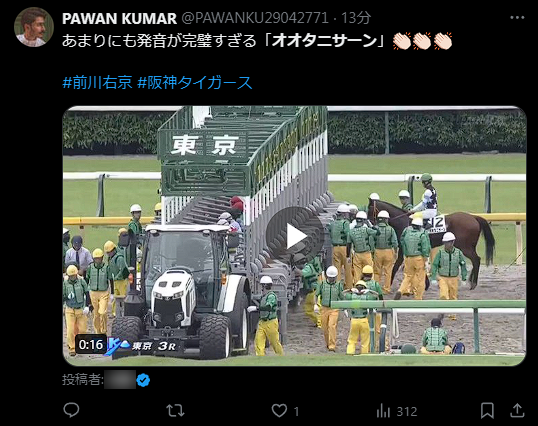Screen dimensions: 538x426
Task: Open PAWAN KUMAR's profile picture
Action: (34, 27)
